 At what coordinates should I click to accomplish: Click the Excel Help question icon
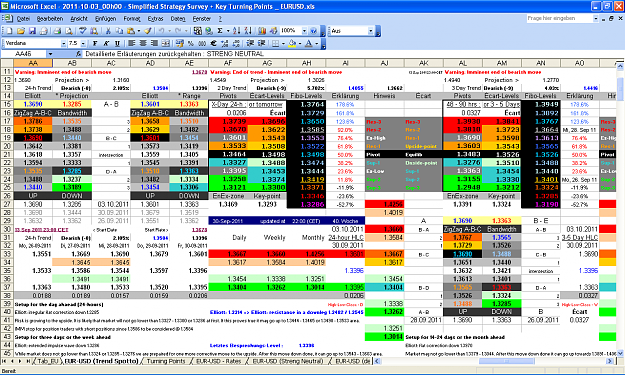pos(313,31)
